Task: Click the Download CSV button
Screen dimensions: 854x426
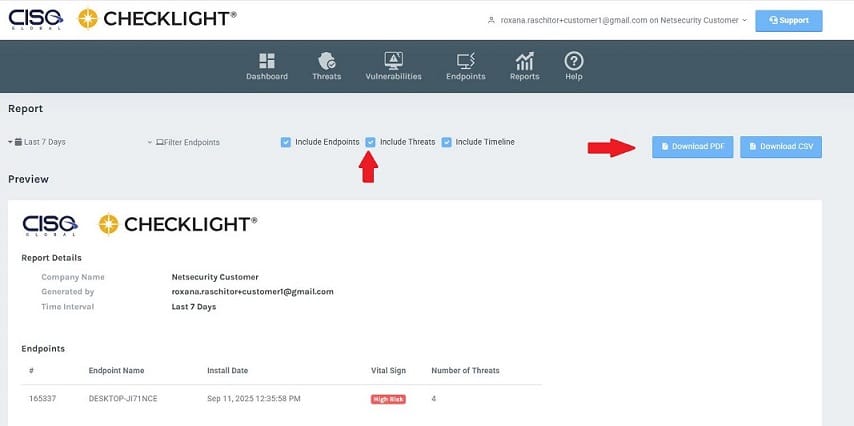Action: click(780, 147)
